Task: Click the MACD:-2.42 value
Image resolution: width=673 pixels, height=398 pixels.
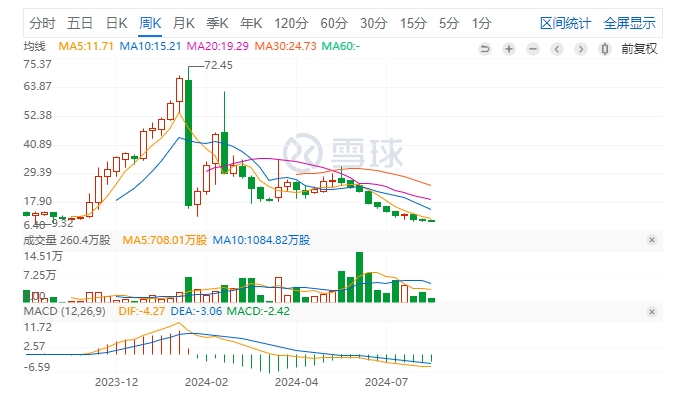Action: pyautogui.click(x=258, y=311)
